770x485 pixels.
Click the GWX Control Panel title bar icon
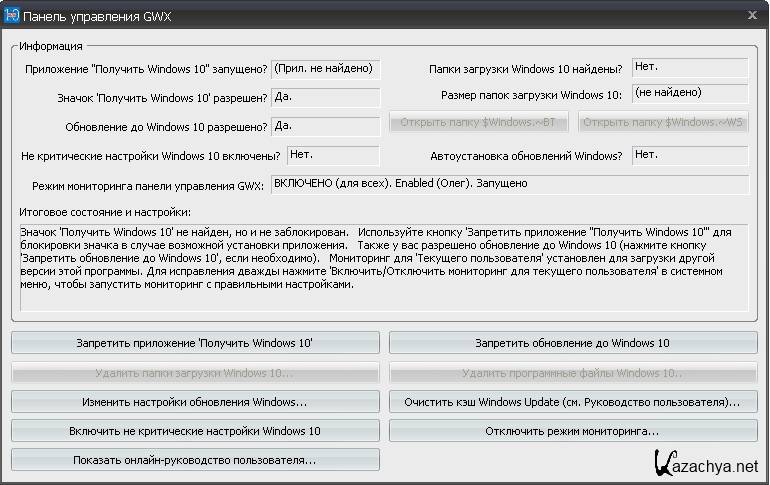tap(12, 16)
